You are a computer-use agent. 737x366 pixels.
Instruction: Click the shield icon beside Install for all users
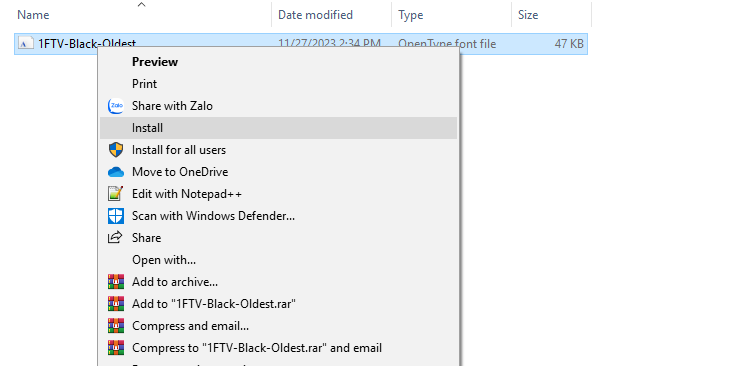[x=116, y=150]
